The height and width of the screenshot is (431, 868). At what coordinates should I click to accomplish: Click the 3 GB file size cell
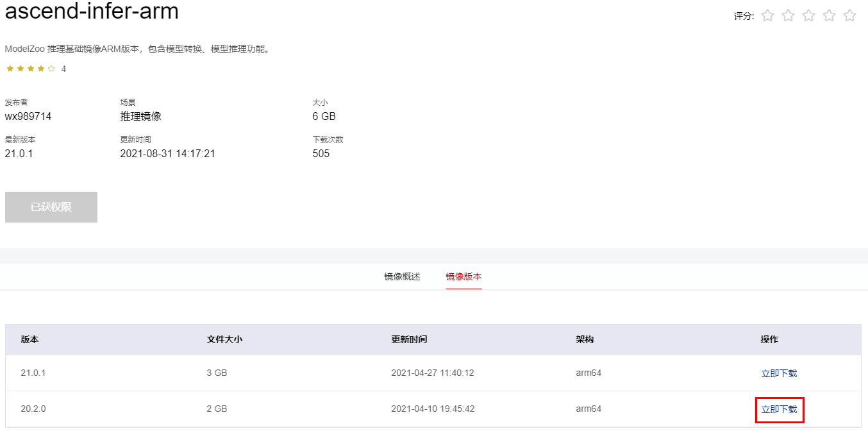tap(217, 373)
